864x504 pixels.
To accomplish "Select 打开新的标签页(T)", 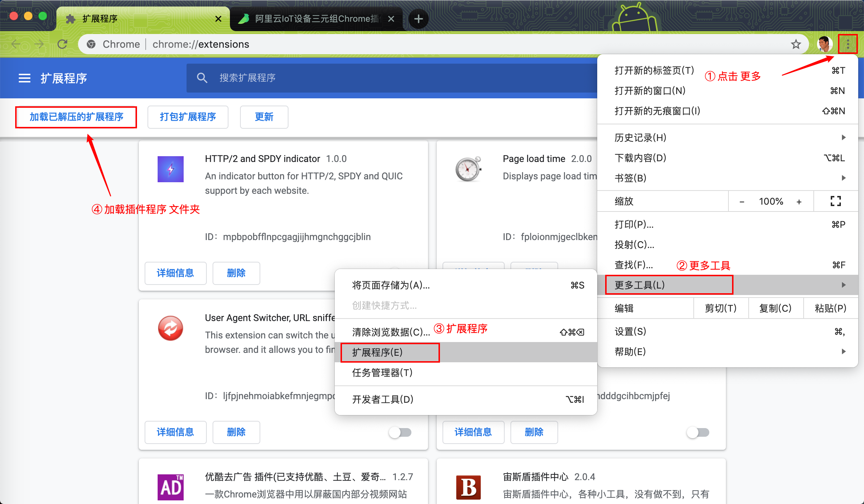I will [728, 71].
